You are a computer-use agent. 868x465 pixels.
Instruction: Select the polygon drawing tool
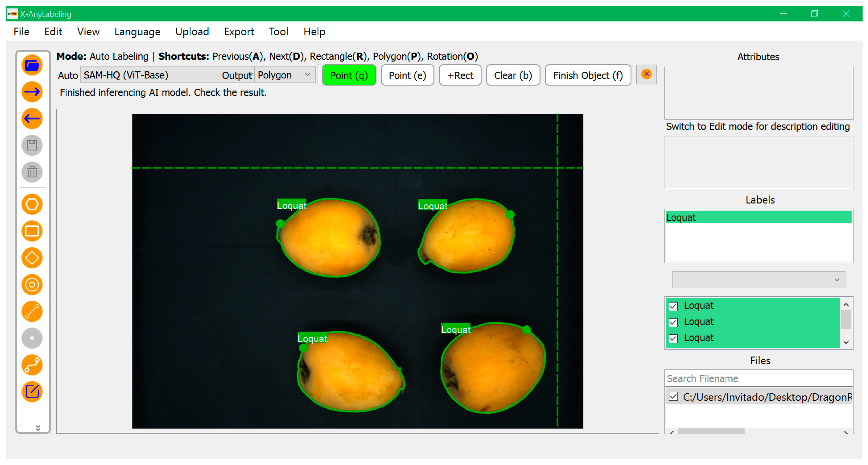[x=32, y=205]
